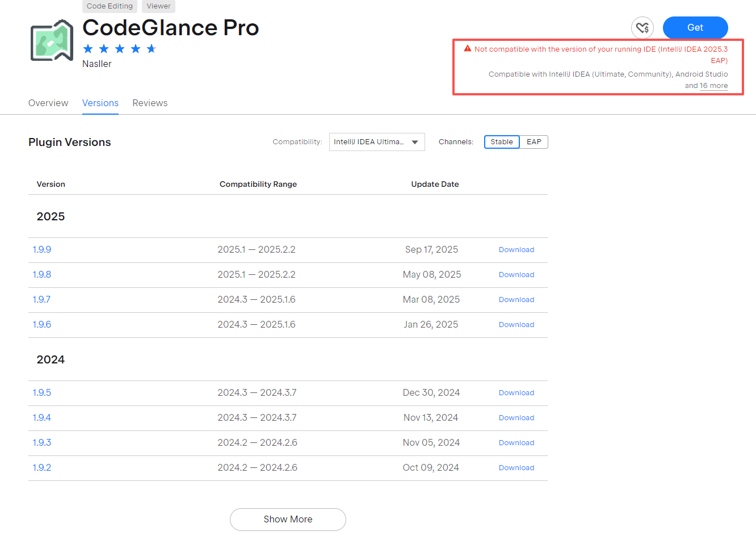Click the red warning triangle icon
This screenshot has height=544, width=756.
pos(468,49)
